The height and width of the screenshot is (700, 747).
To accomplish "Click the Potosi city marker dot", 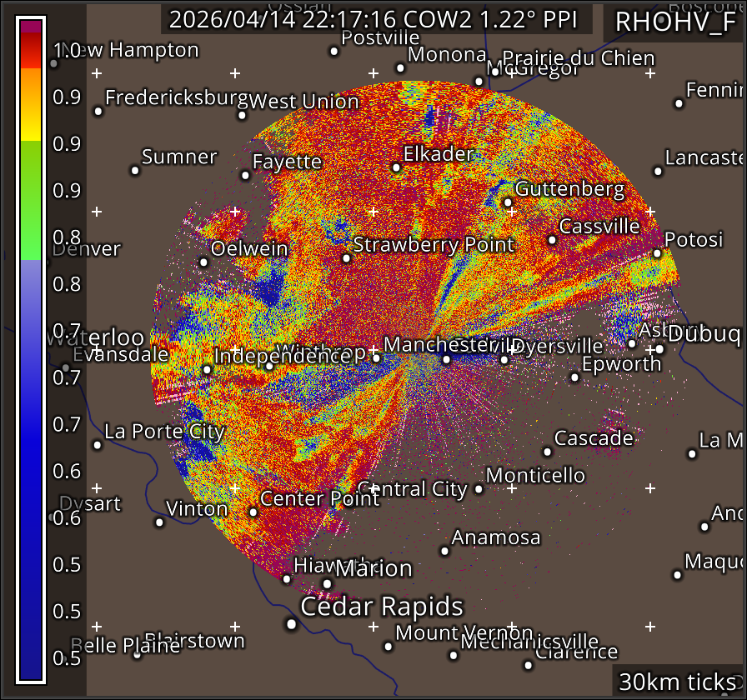I will (x=657, y=253).
